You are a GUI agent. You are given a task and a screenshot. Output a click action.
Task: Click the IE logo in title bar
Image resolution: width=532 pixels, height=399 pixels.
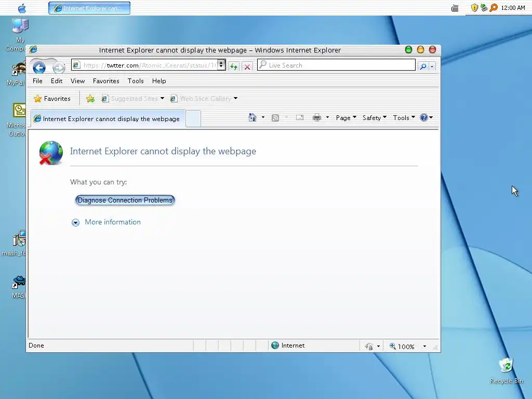point(33,49)
